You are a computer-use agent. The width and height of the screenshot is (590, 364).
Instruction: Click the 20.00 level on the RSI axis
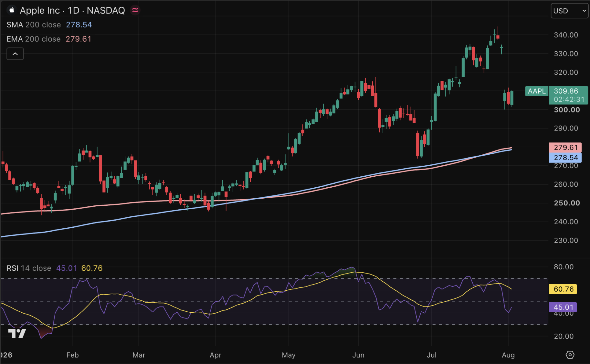click(x=564, y=336)
